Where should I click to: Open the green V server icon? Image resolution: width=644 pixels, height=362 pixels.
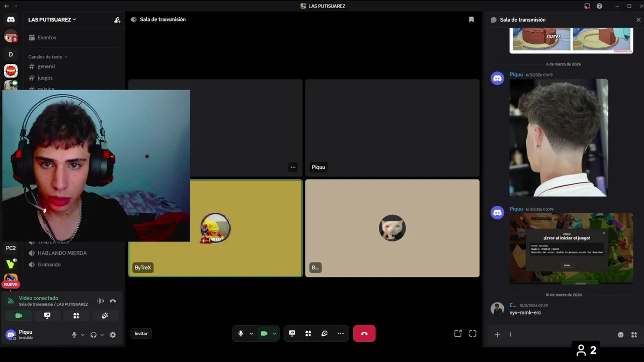pyautogui.click(x=11, y=263)
